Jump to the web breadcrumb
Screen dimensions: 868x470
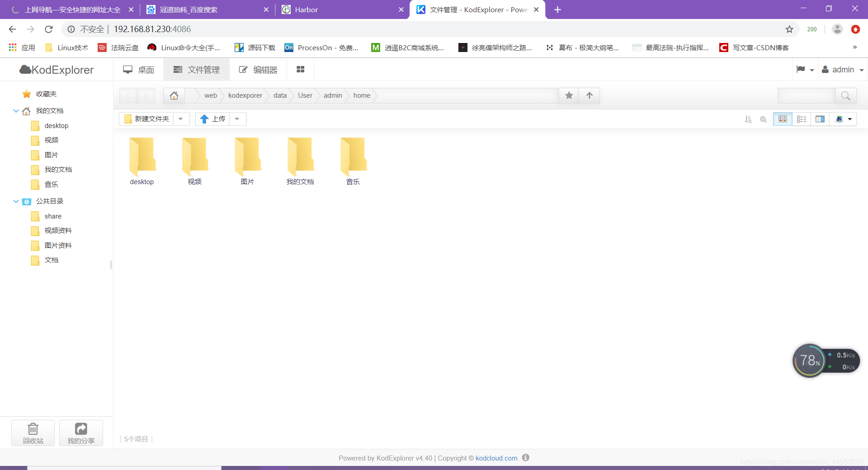[x=210, y=95]
